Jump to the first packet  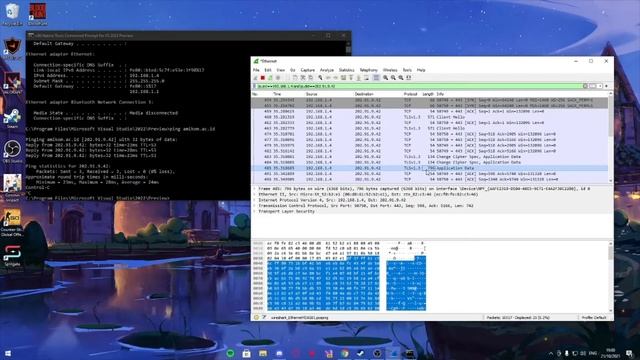click(x=351, y=78)
